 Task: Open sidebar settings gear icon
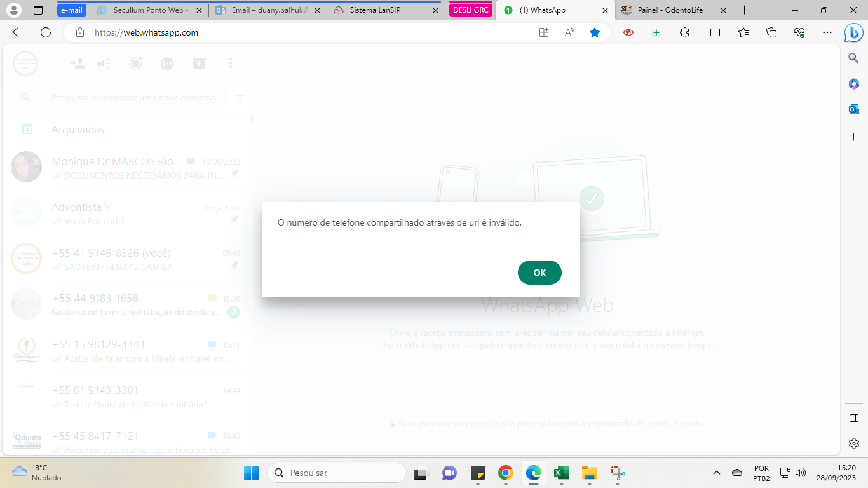tap(854, 444)
